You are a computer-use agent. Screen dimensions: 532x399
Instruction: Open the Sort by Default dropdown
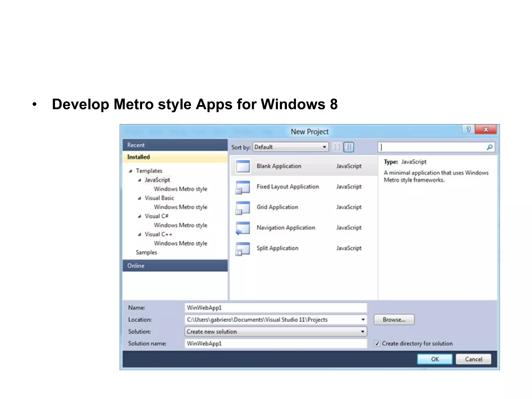pos(291,147)
